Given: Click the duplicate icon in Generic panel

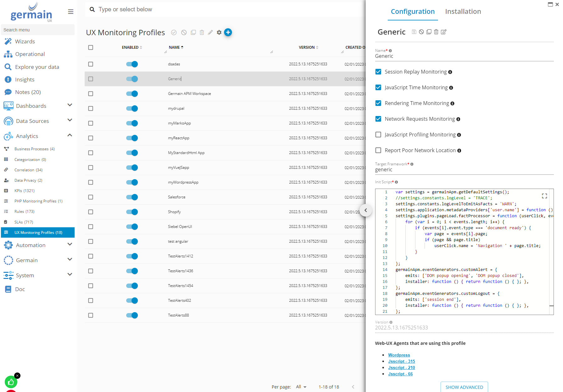Looking at the screenshot, I should pos(429,32).
